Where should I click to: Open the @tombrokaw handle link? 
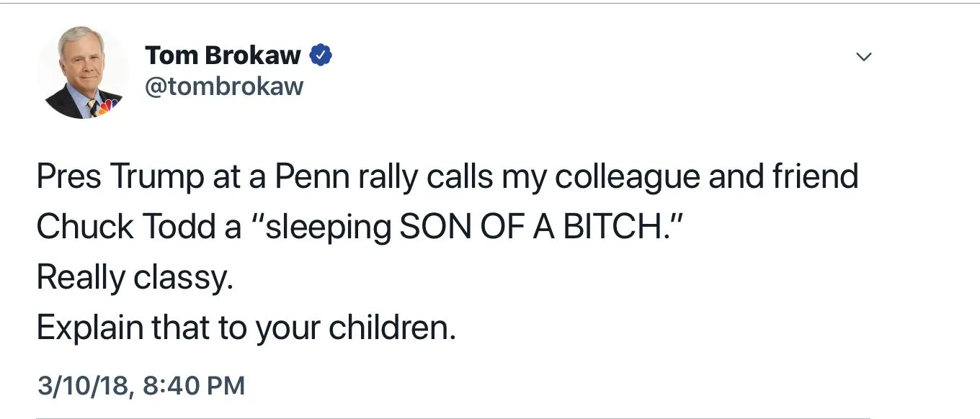(x=224, y=86)
